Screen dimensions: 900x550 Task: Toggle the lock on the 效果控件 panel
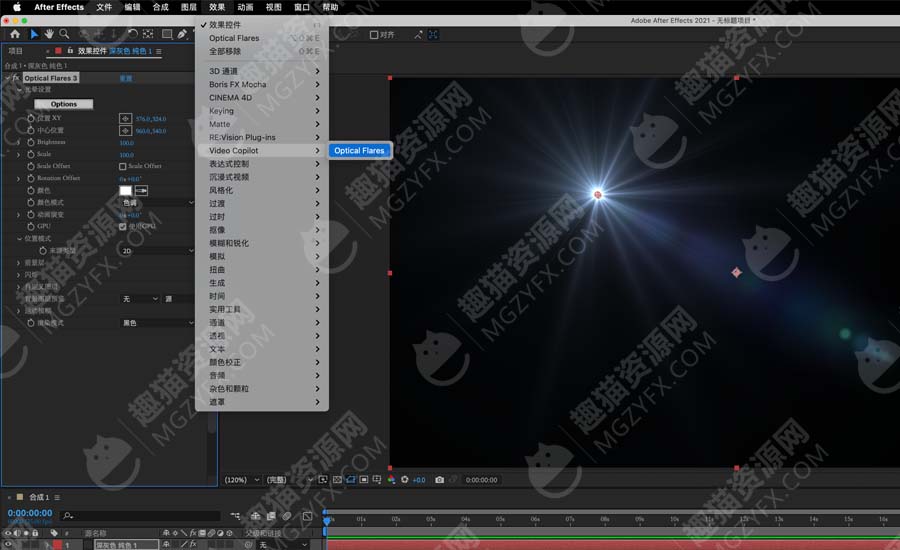pyautogui.click(x=70, y=51)
